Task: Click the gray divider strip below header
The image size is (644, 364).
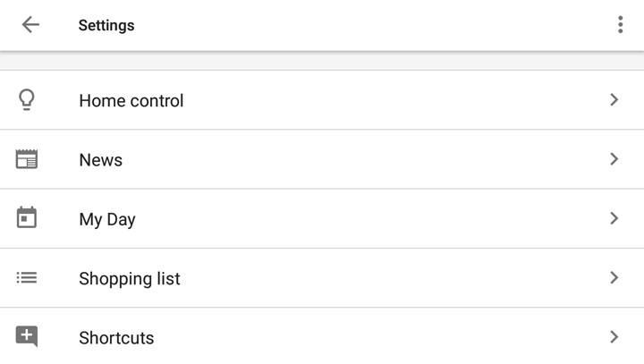Action: click(x=322, y=61)
